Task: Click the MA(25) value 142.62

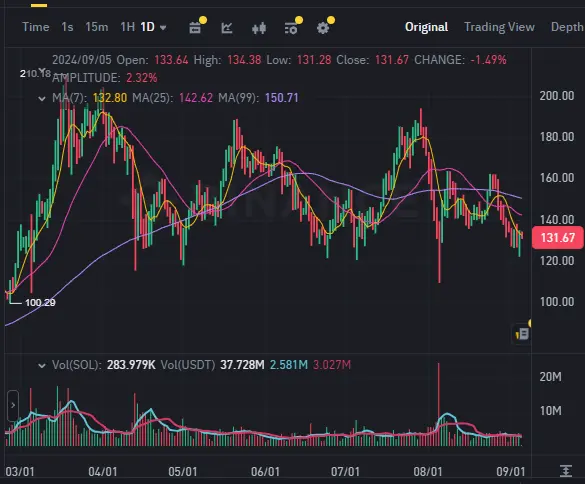Action: click(196, 98)
